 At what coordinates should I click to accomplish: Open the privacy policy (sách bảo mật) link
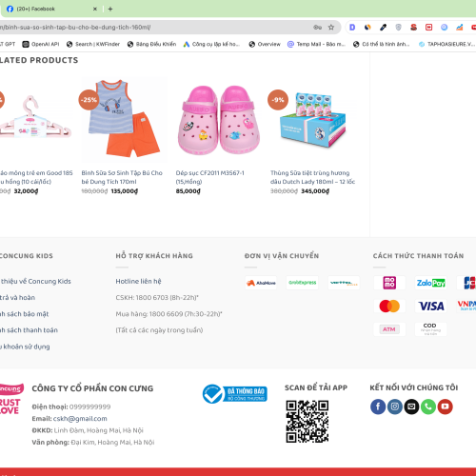[24, 314]
